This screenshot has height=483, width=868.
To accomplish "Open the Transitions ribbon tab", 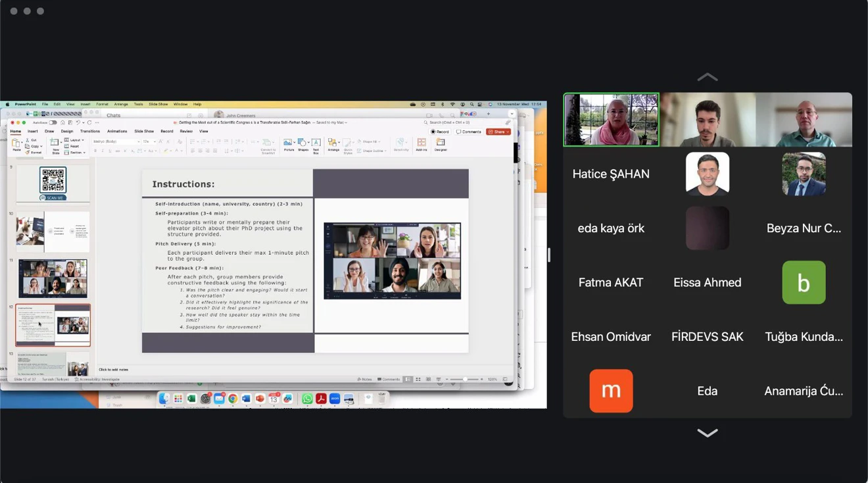I will [90, 131].
